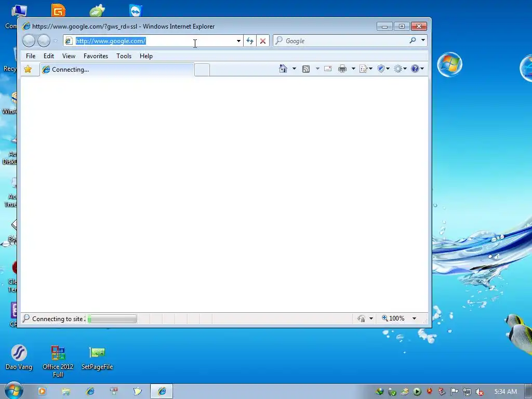Click the Print icon in toolbar
Viewport: 532px width, 399px height.
click(x=342, y=69)
